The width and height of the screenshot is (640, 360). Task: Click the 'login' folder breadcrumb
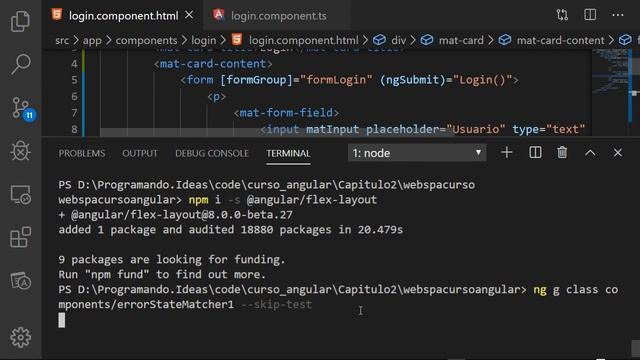point(204,40)
